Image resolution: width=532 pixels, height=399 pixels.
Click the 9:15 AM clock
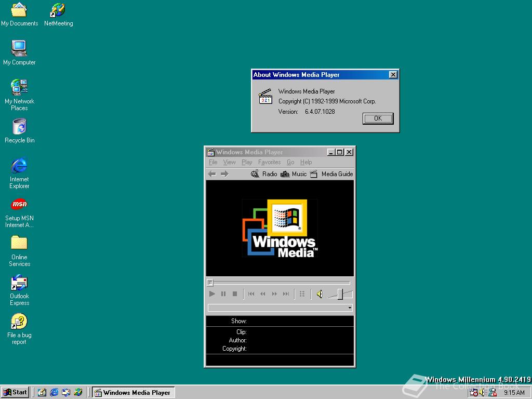coord(514,393)
